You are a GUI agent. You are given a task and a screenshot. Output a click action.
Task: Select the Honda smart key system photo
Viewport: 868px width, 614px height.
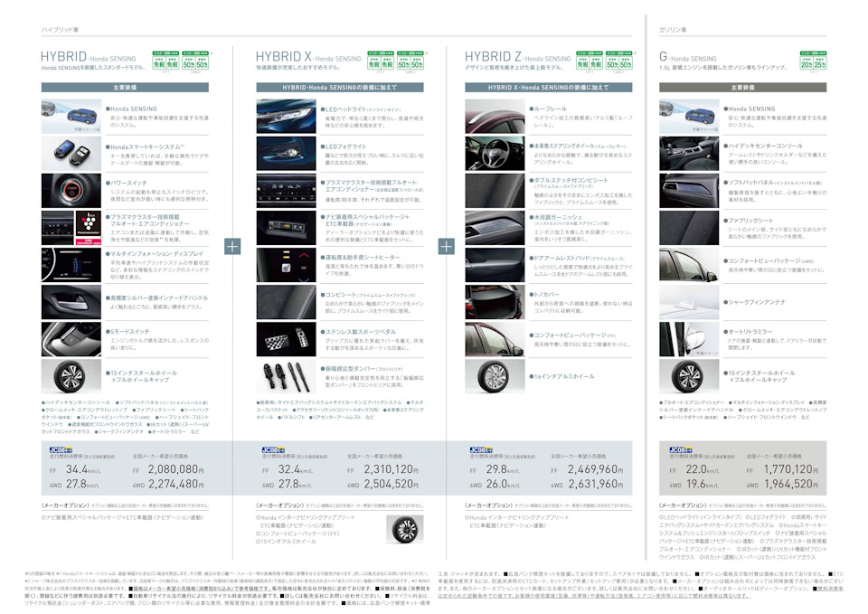click(x=71, y=154)
